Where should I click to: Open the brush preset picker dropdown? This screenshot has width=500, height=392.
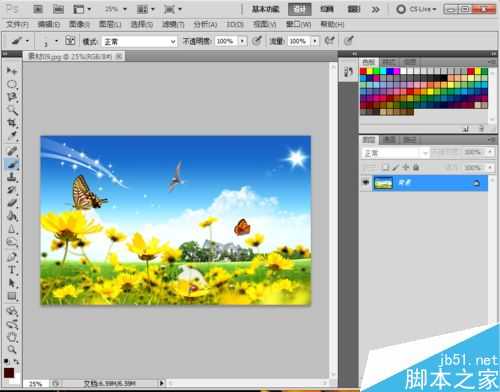point(56,41)
